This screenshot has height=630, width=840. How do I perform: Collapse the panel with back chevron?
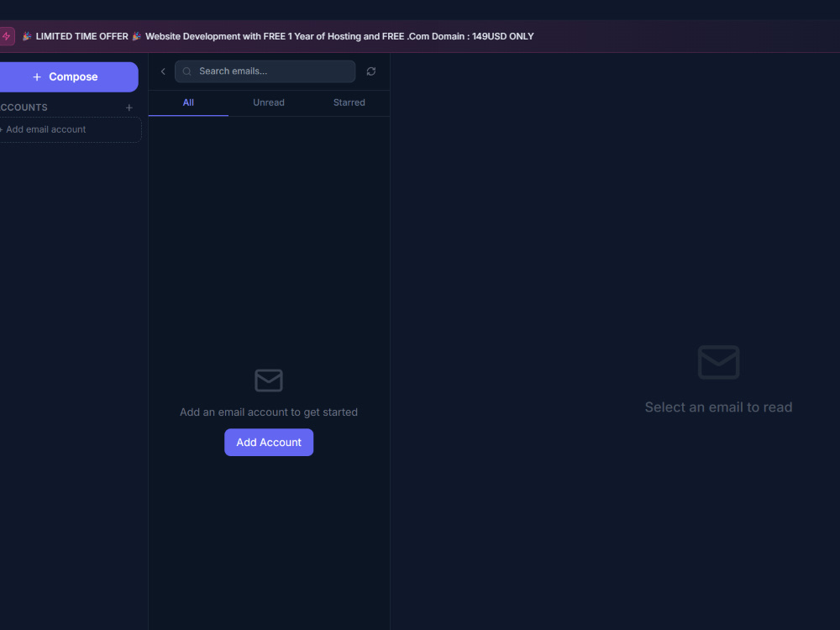pyautogui.click(x=163, y=71)
